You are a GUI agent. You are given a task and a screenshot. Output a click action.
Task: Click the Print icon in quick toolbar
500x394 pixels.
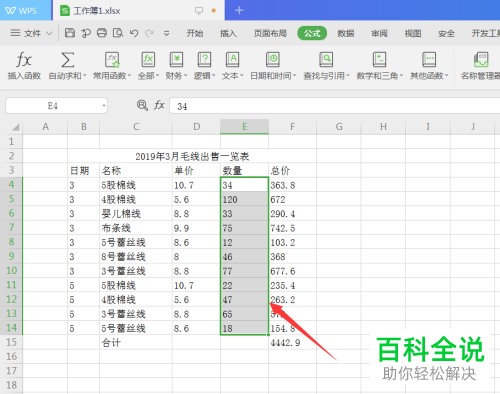point(102,33)
